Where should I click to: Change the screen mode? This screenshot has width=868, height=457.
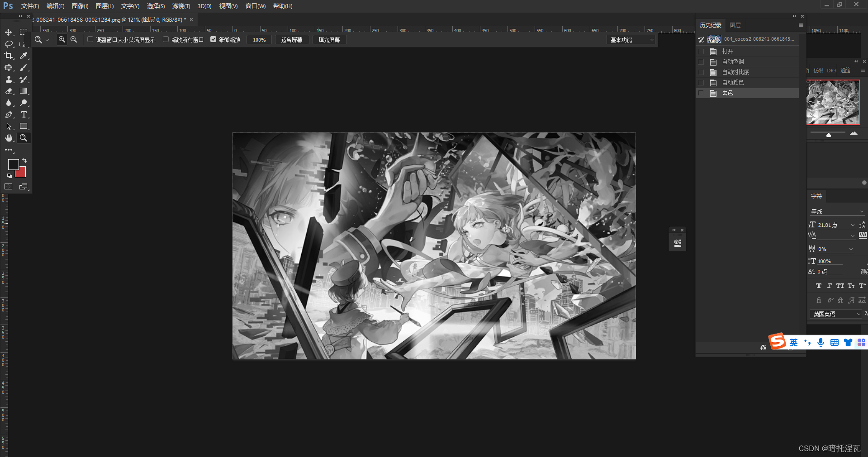24,186
